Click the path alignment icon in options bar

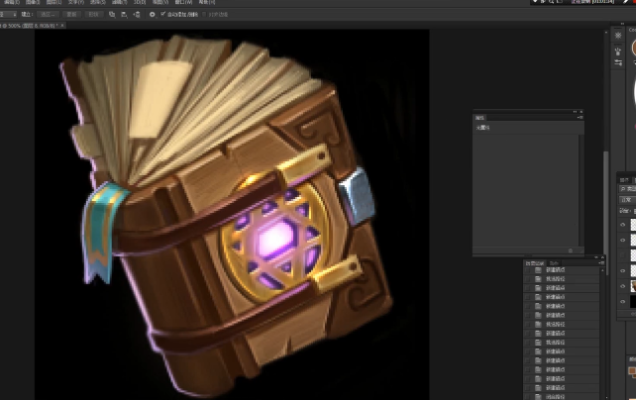click(x=123, y=15)
